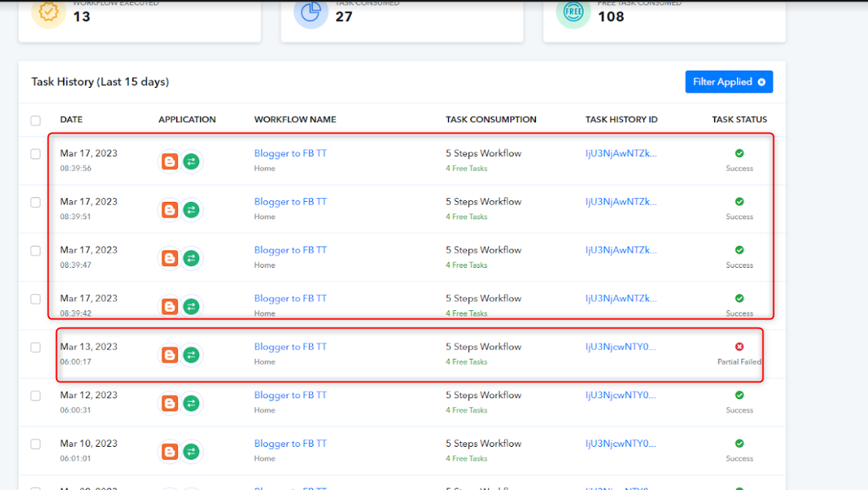Click green Success check in 08:39:47 row
The width and height of the screenshot is (868, 490).
(740, 250)
